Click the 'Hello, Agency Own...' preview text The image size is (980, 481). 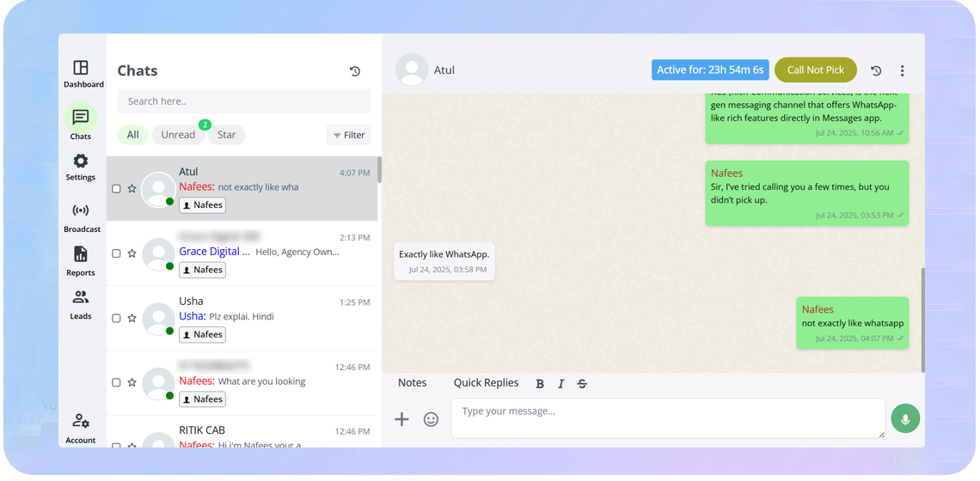297,253
